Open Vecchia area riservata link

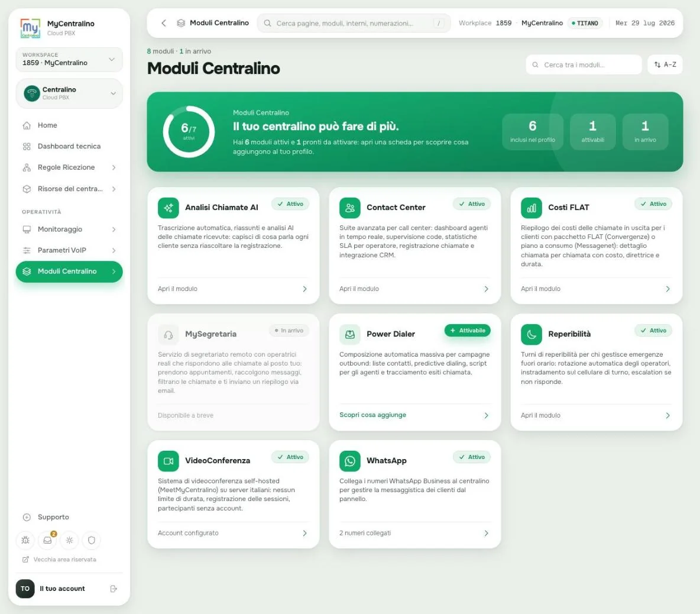(59, 560)
